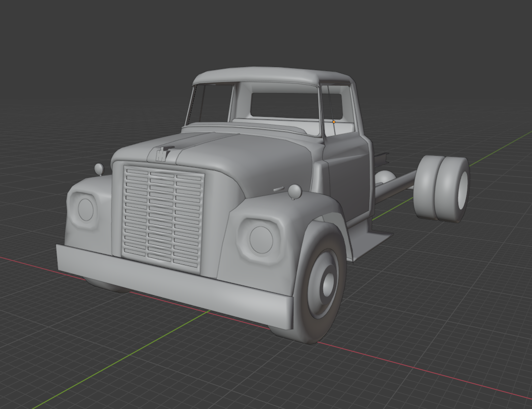Click the IH emblem on the hood
Image resolution: width=532 pixels, height=409 pixels.
pos(162,155)
